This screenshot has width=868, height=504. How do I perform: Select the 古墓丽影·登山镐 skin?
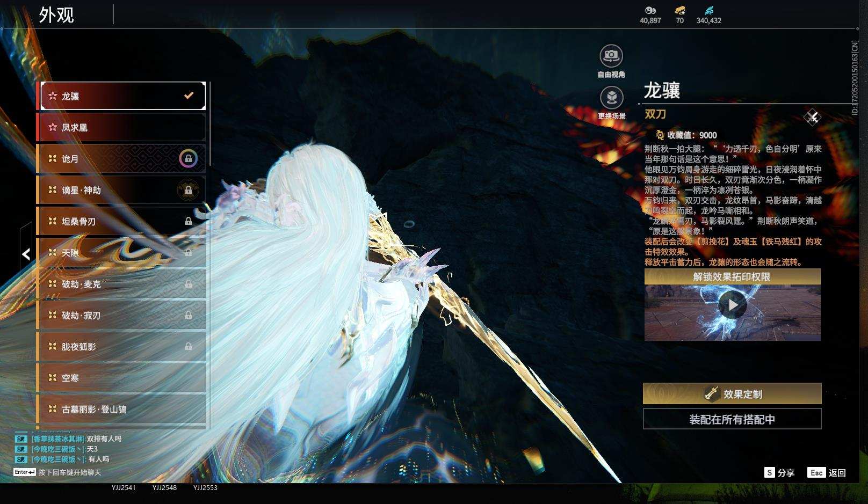coord(121,409)
